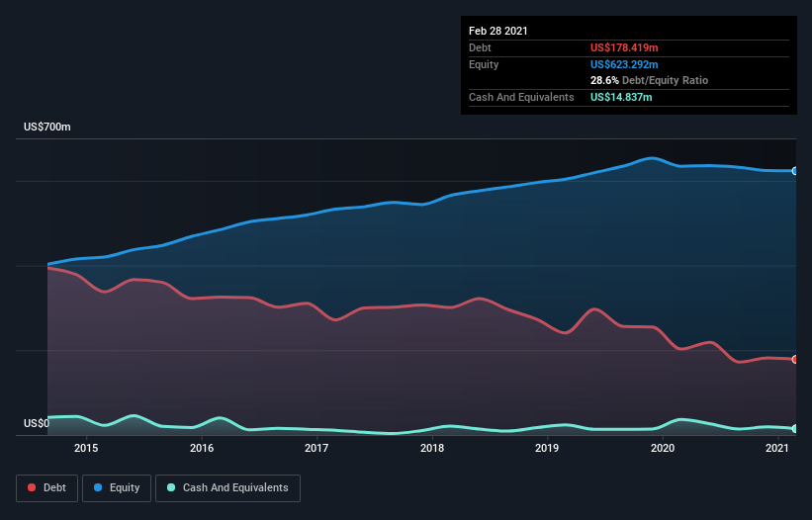Click the 2019 x-axis label

pos(547,448)
